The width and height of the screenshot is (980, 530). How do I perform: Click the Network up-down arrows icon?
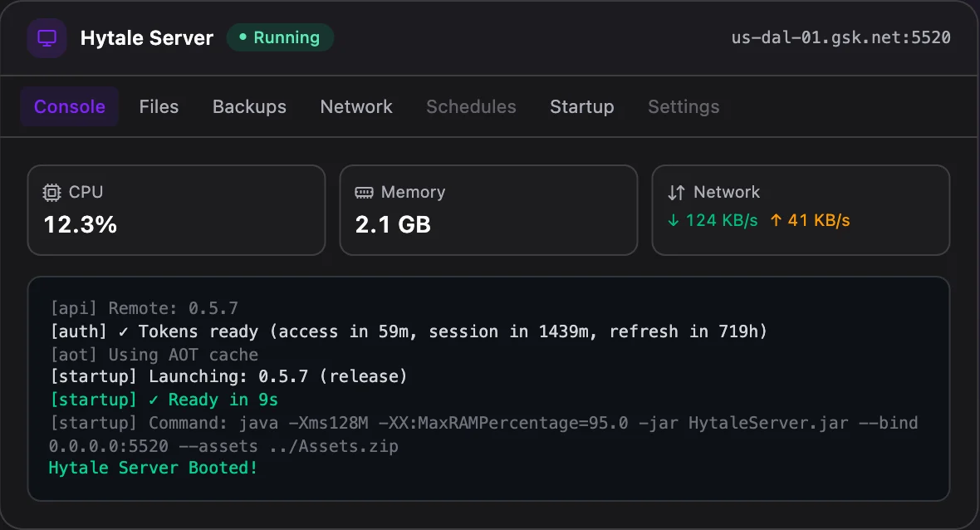(x=676, y=193)
